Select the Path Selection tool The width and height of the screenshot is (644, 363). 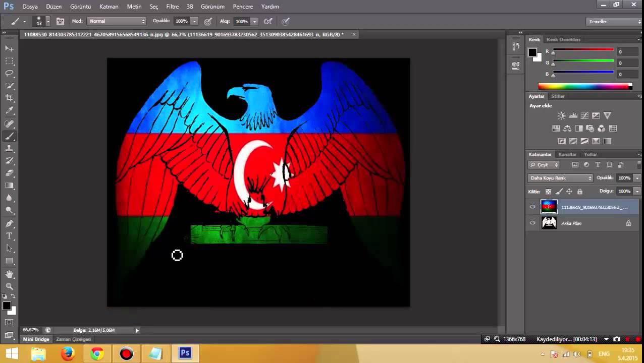(9, 248)
